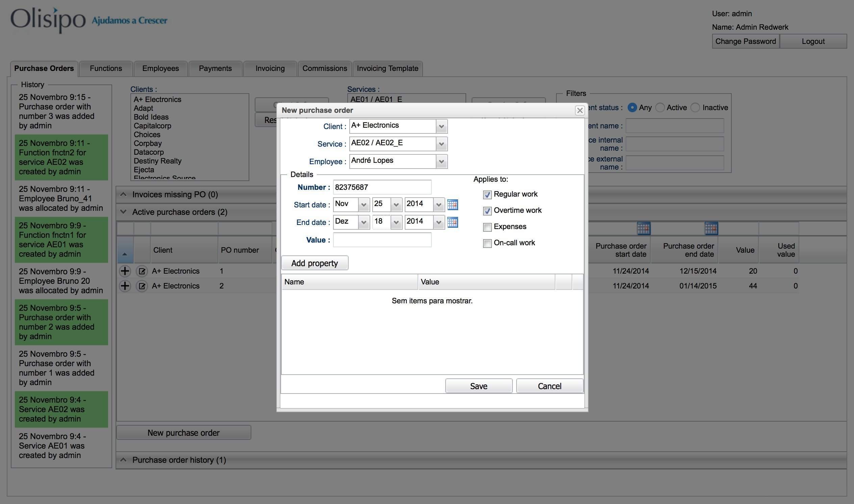This screenshot has width=854, height=504.
Task: Click the Cancel button in the dialog
Action: (549, 386)
